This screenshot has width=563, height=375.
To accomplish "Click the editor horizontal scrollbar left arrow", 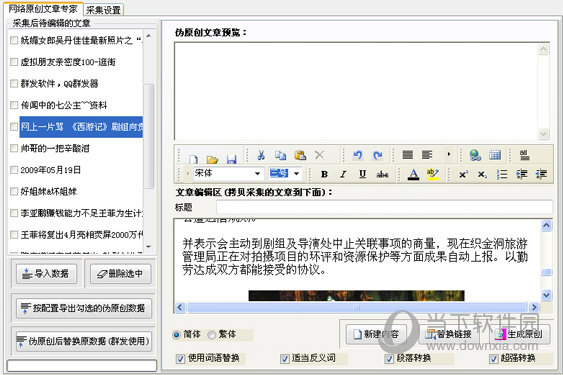I will point(180,307).
